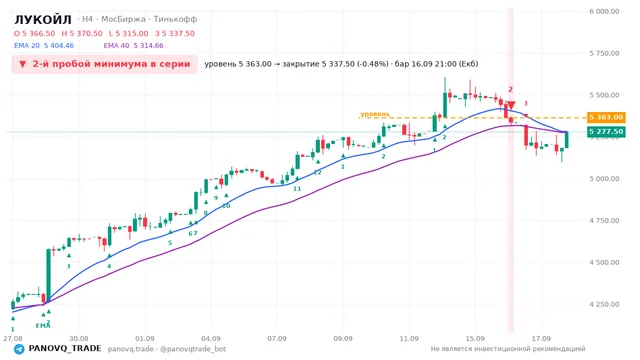Click the EMA 20 5 404.46 legend

[x=44, y=45]
